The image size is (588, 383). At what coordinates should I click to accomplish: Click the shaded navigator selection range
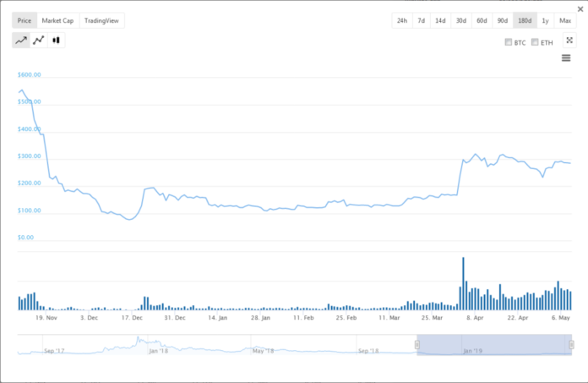[494, 345]
